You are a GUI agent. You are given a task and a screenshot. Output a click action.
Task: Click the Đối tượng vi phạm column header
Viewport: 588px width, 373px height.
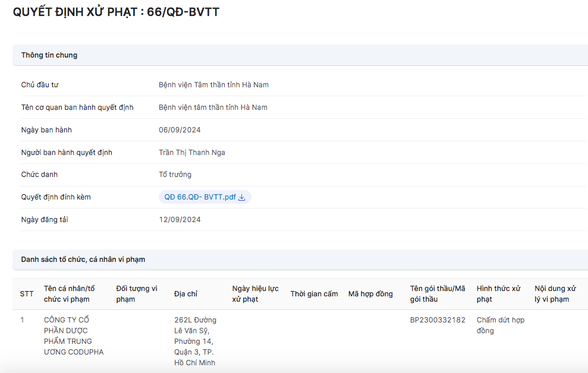coord(137,294)
